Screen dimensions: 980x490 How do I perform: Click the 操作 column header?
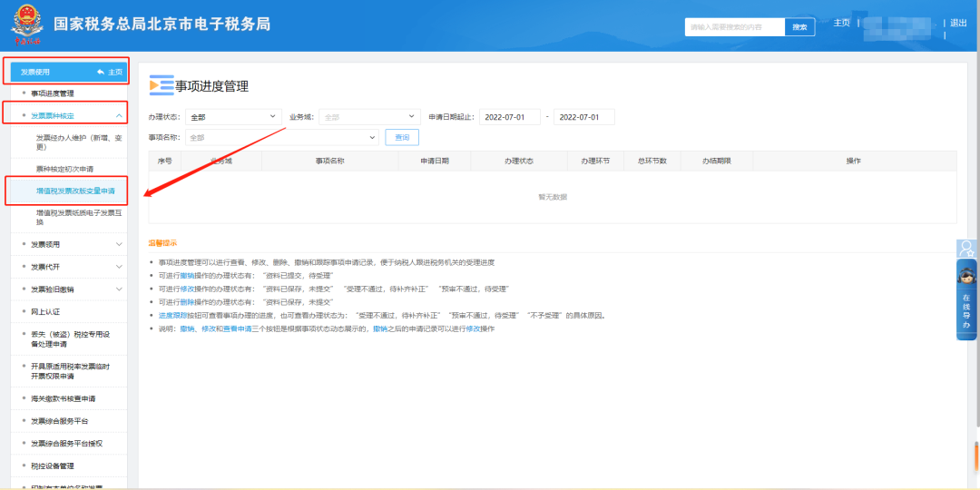[x=854, y=161]
